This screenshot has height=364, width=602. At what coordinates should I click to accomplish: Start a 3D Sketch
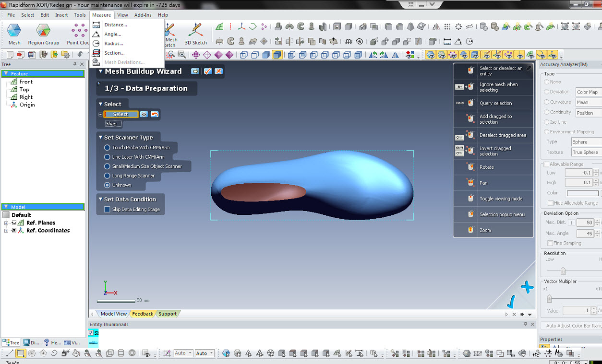[x=196, y=34]
